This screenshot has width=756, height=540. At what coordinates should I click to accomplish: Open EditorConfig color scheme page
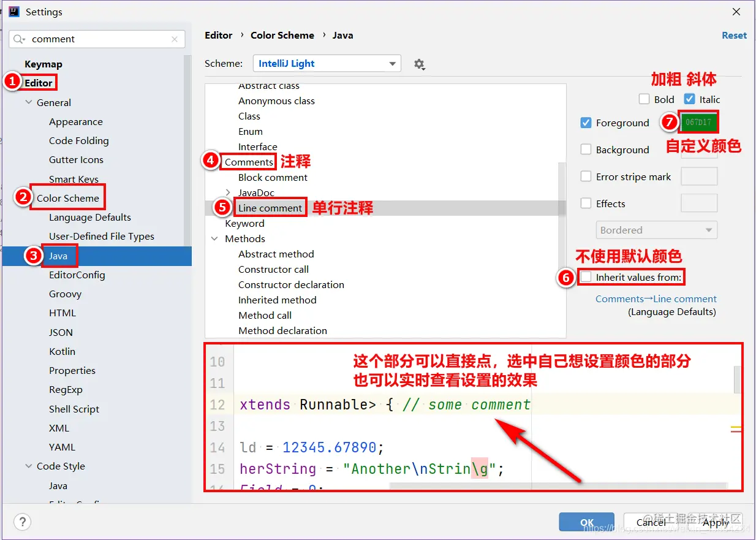(77, 275)
